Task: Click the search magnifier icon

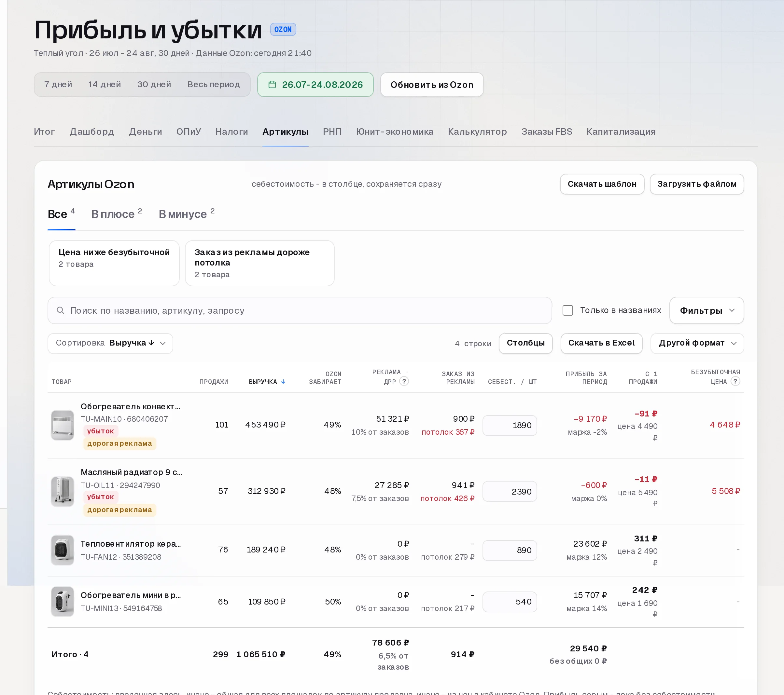Action: click(x=60, y=310)
